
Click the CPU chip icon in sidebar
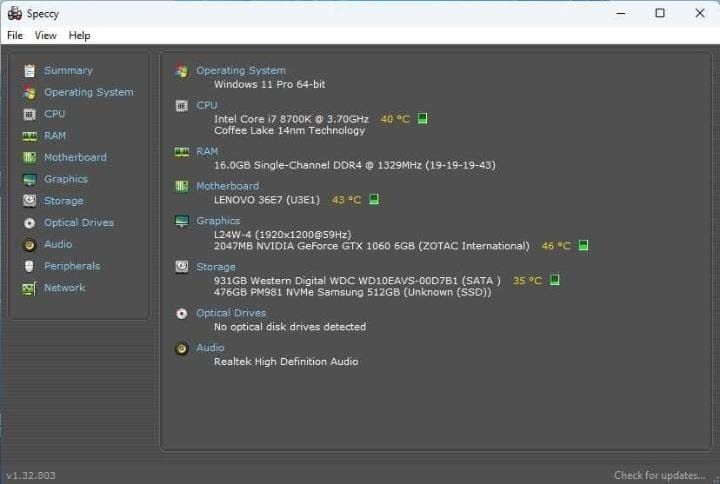coord(29,114)
